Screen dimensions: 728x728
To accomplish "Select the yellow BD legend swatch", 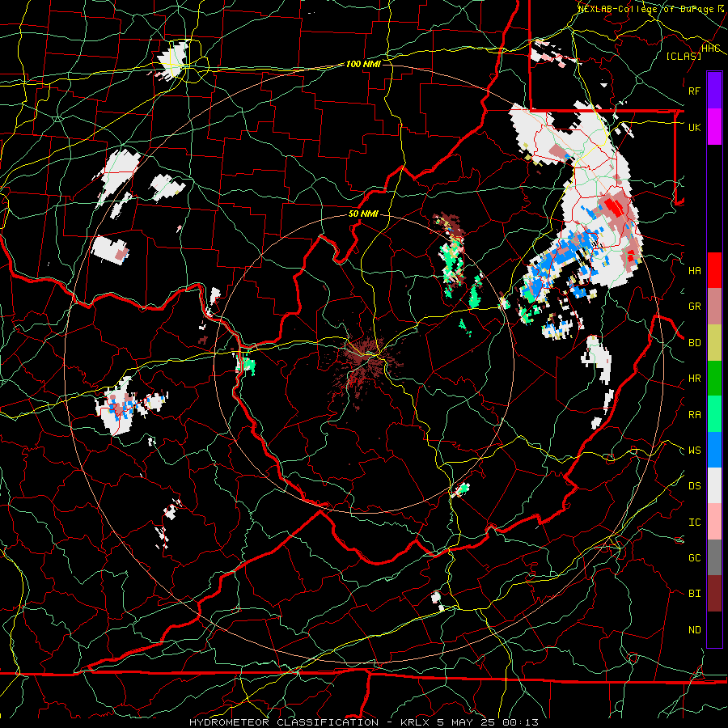I will [x=714, y=343].
